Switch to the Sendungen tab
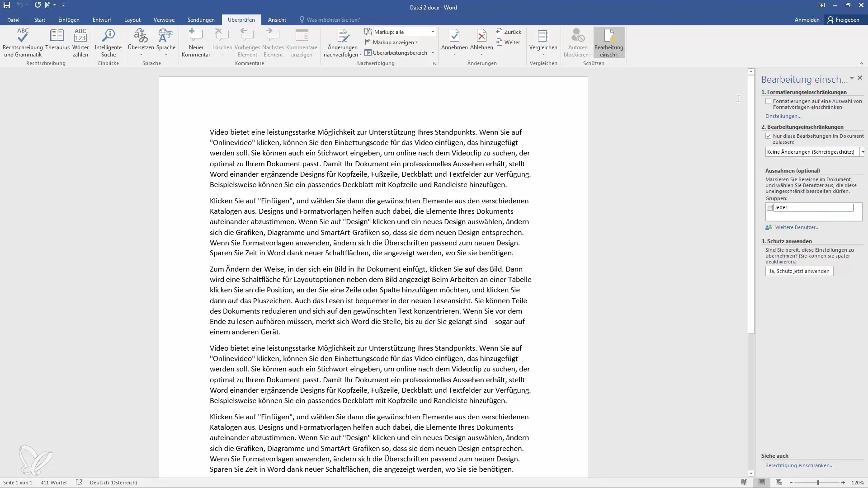The height and width of the screenshot is (488, 868). point(201,20)
